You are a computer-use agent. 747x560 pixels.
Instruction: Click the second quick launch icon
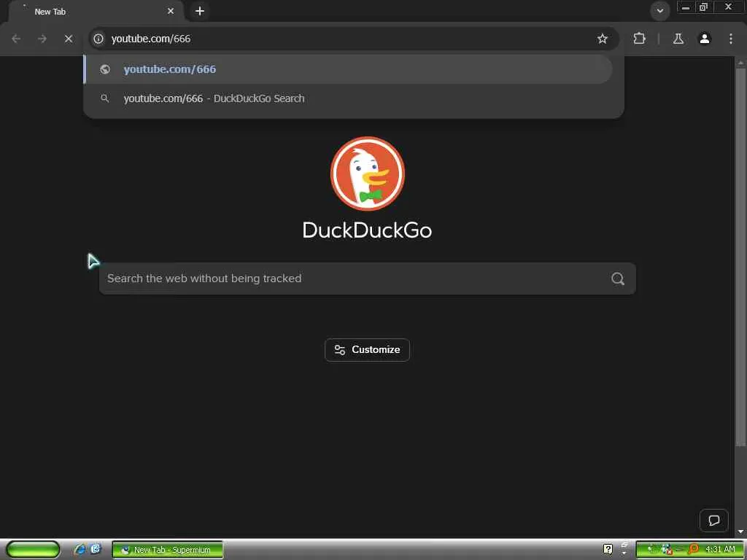coord(96,550)
